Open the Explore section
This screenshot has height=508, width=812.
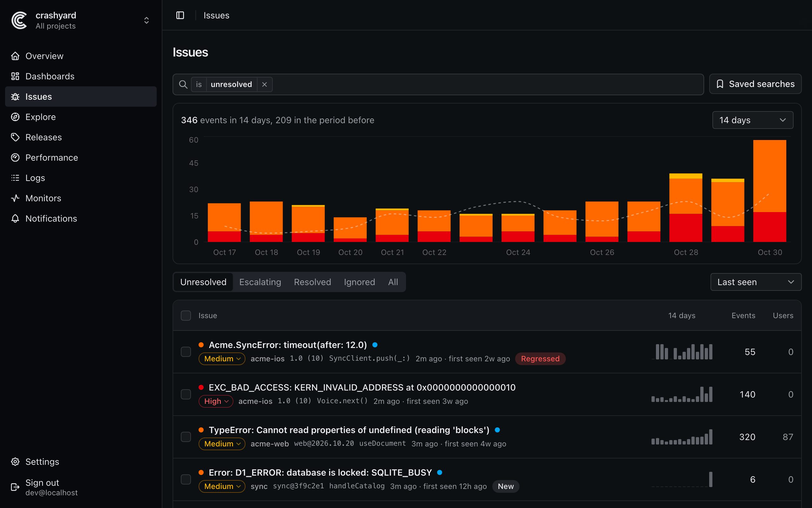click(81, 117)
